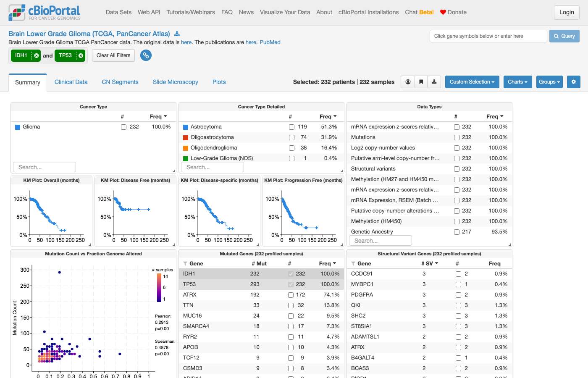Open the Slide Microscopy tab
The width and height of the screenshot is (588, 378).
click(176, 82)
